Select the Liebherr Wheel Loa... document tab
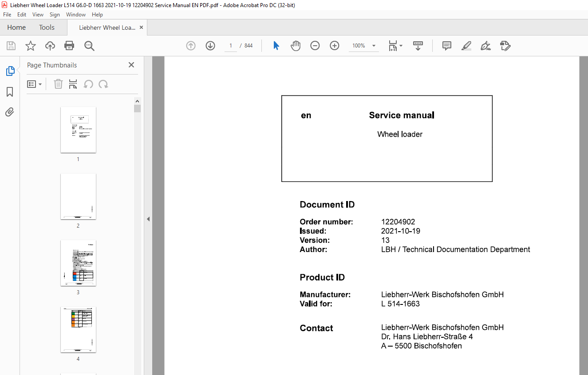 tap(107, 28)
